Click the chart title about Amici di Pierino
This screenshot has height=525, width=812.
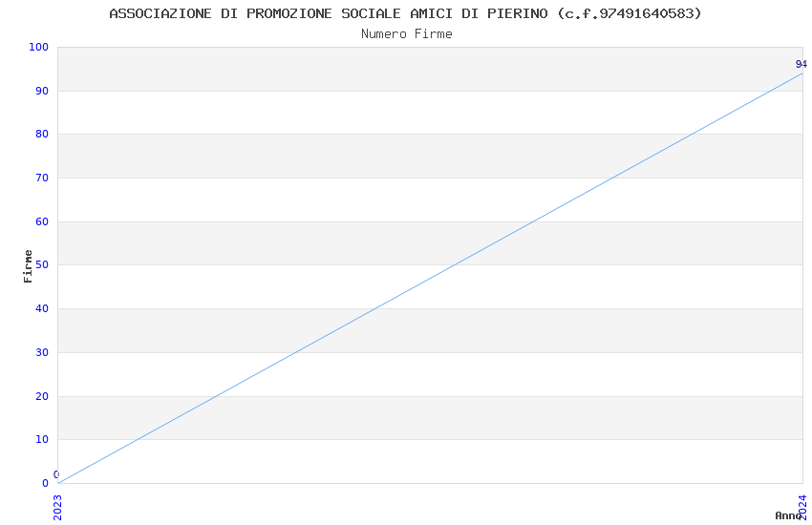point(405,13)
